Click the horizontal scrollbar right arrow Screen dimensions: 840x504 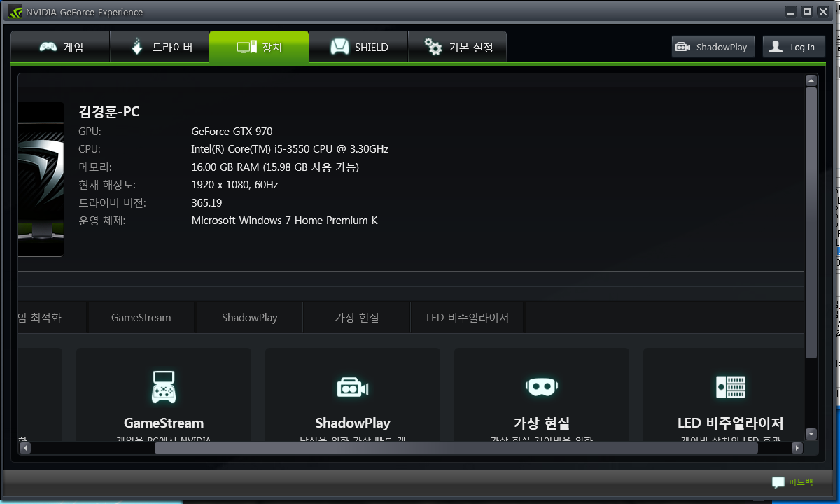coord(797,447)
